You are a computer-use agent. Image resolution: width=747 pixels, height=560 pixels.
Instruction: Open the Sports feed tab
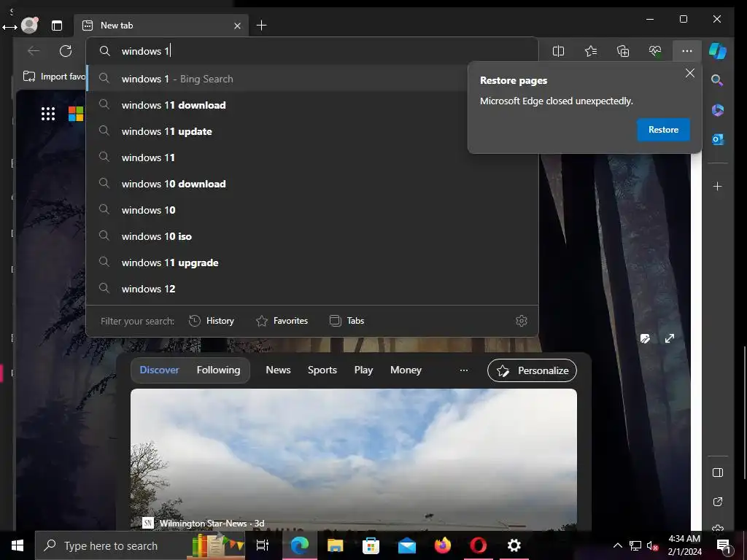point(322,370)
